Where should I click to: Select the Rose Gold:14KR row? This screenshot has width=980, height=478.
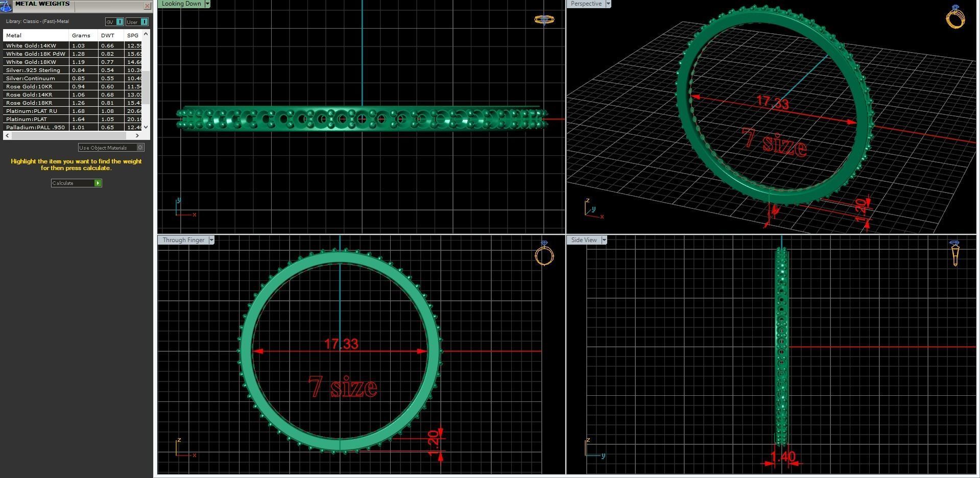[73, 94]
